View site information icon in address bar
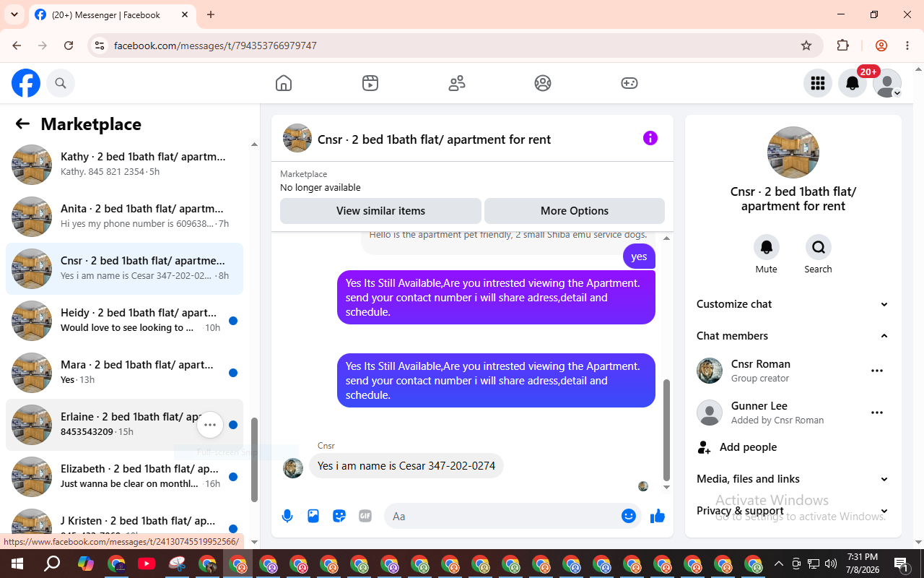 [x=100, y=46]
